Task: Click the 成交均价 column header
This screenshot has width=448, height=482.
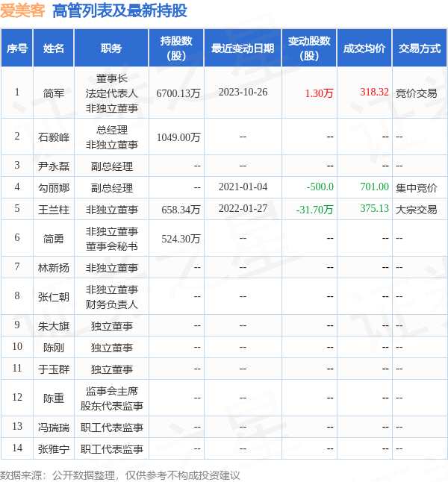Action: pos(364,48)
